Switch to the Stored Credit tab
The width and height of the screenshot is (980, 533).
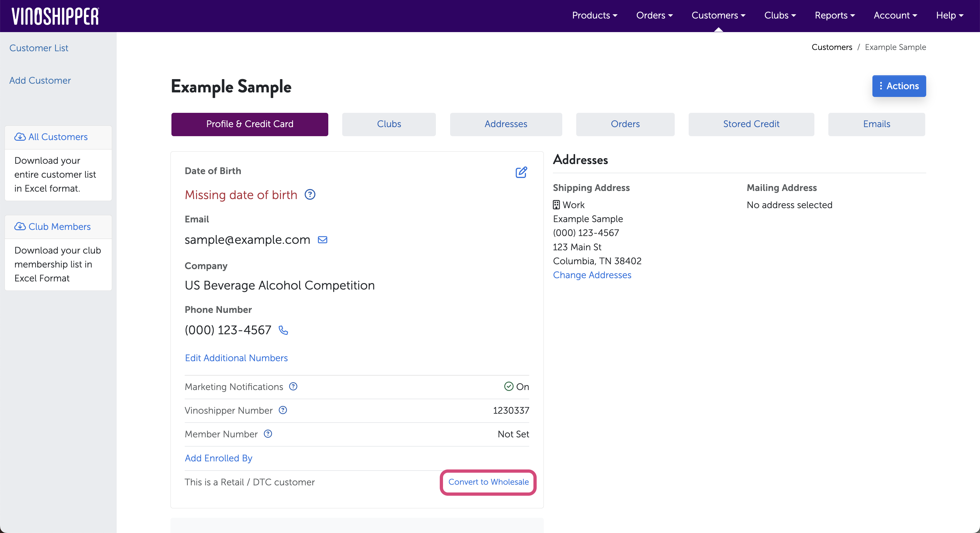(x=751, y=124)
